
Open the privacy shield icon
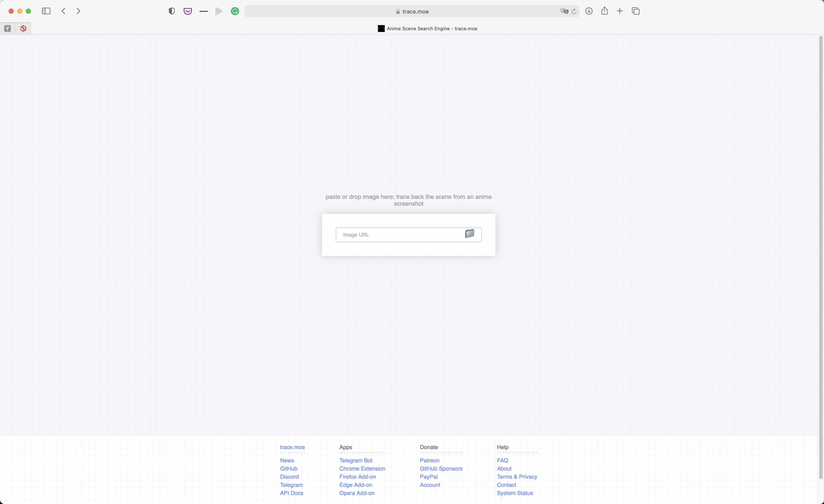(x=171, y=11)
